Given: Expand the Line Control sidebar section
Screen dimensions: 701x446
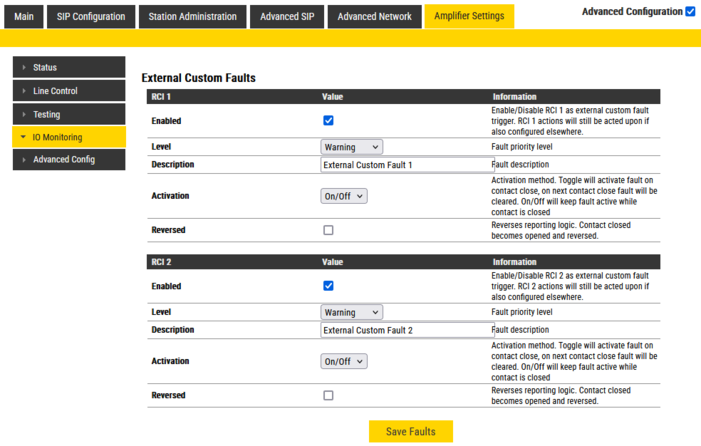Looking at the screenshot, I should pyautogui.click(x=68, y=91).
